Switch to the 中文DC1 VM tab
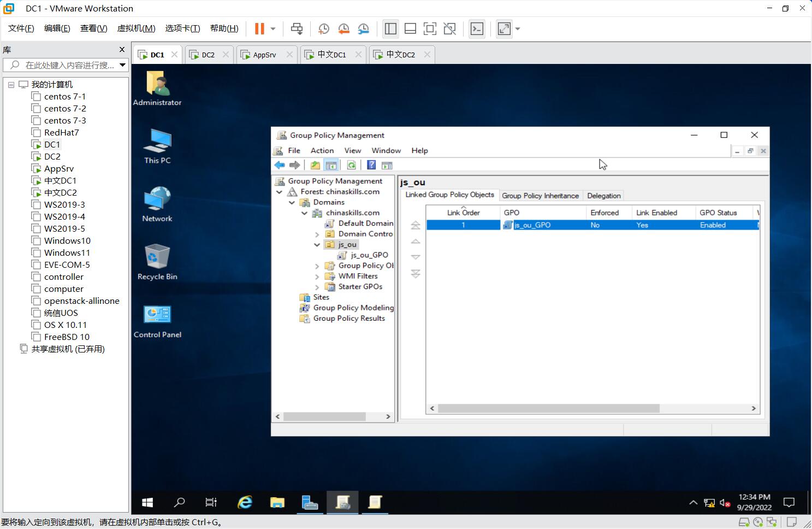 click(x=331, y=55)
